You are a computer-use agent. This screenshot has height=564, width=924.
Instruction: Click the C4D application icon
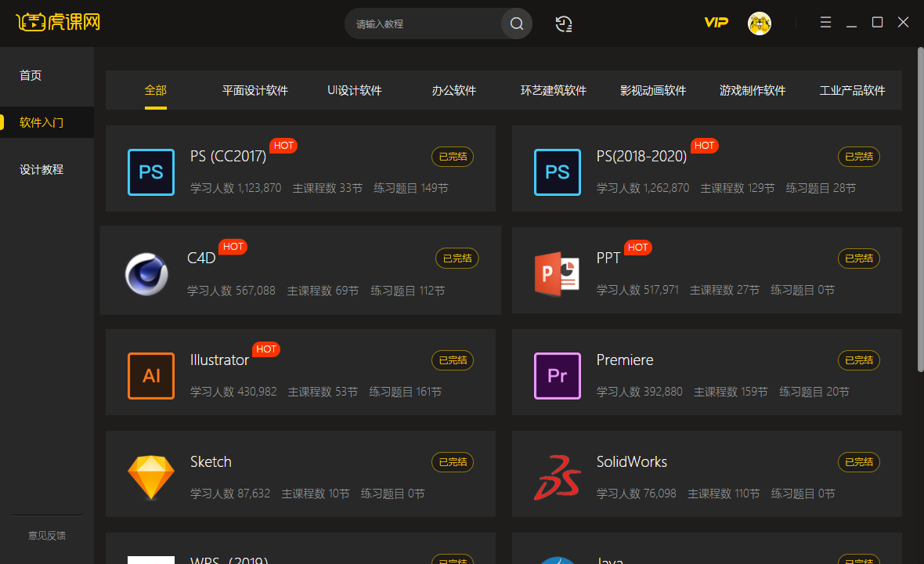click(x=146, y=274)
